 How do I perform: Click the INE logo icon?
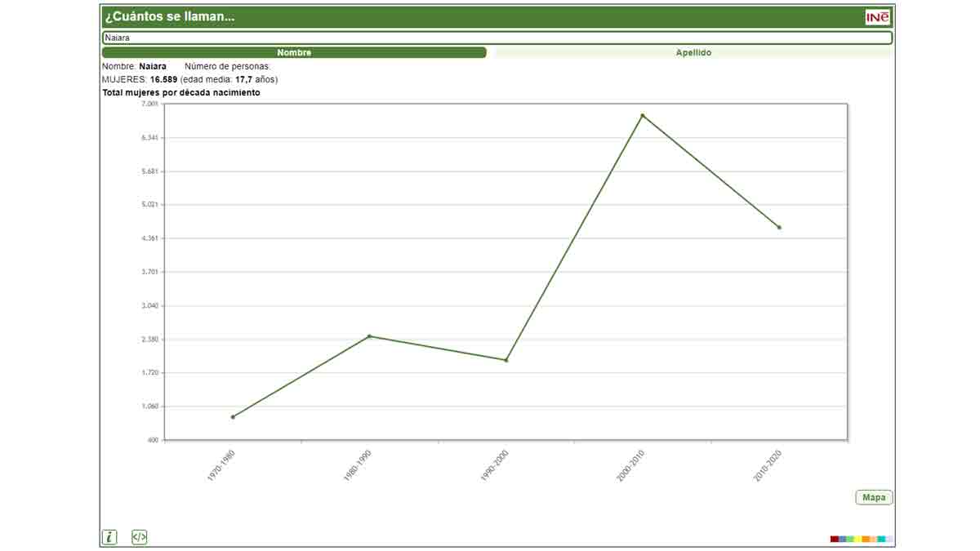878,18
